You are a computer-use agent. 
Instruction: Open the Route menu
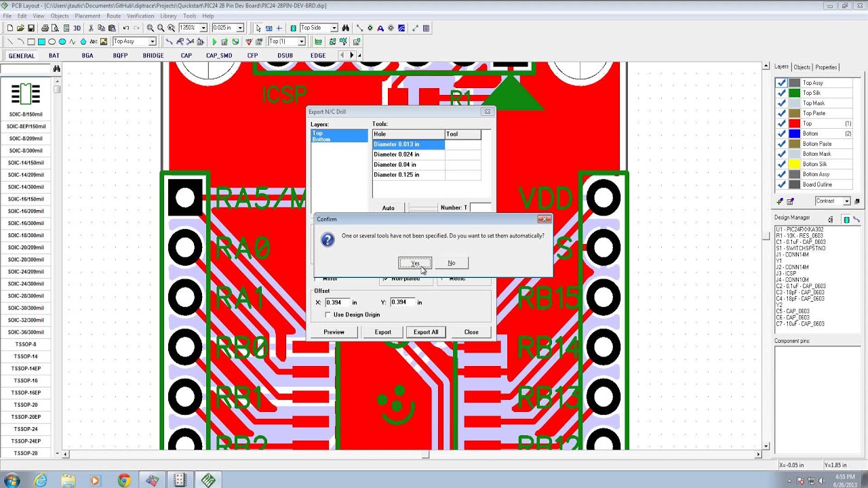113,16
